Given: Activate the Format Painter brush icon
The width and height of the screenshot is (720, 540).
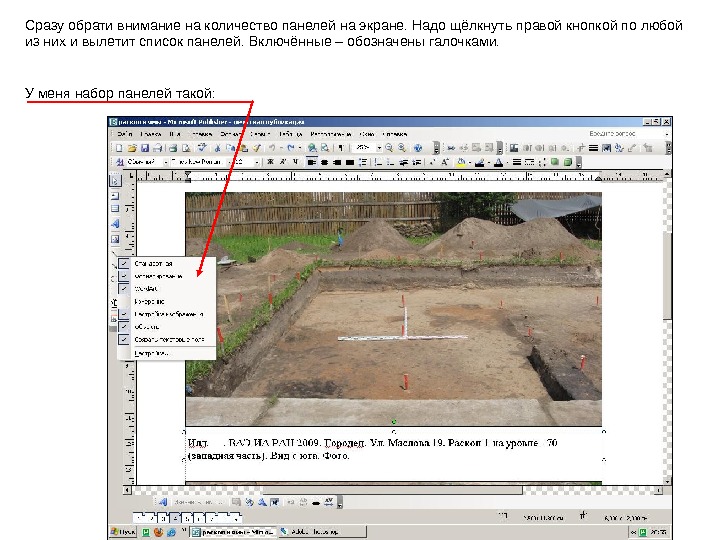Looking at the screenshot, I should coord(257,148).
